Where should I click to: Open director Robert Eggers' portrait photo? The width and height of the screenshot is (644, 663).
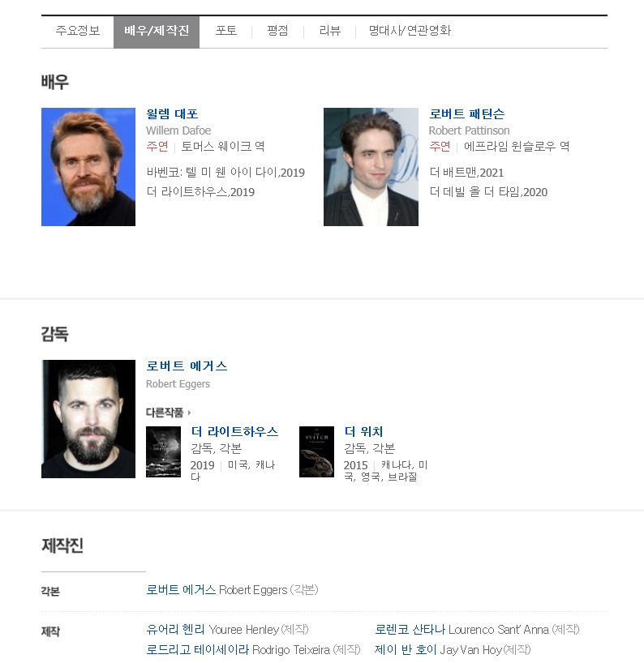pos(88,418)
